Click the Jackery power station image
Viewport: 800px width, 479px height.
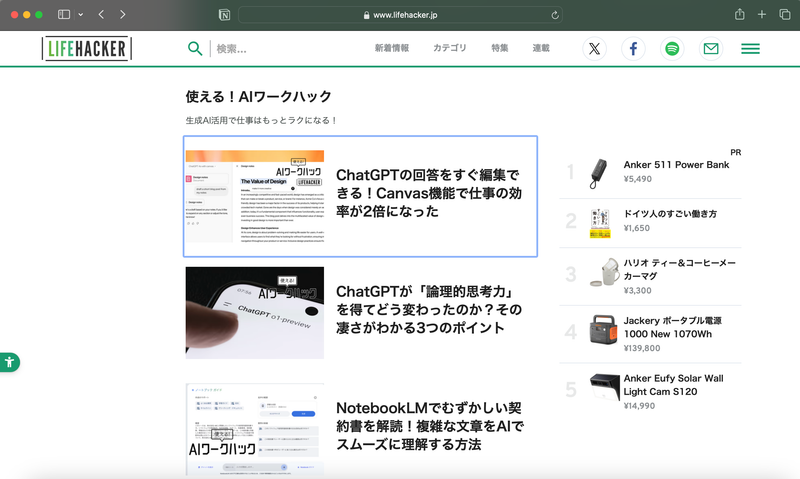click(604, 330)
